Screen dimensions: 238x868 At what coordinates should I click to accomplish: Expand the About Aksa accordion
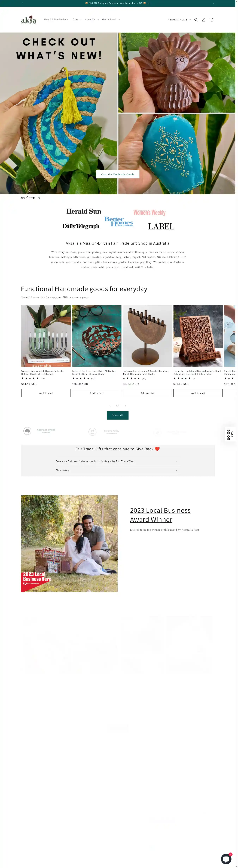click(x=118, y=470)
